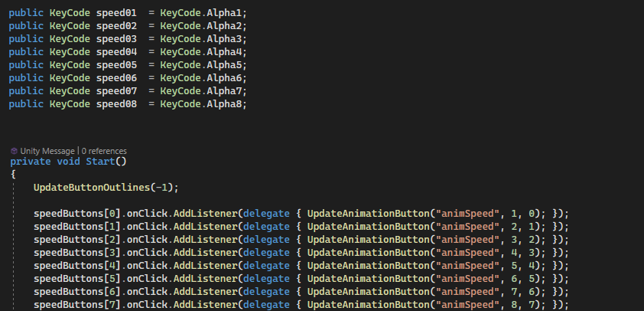Viewport: 644px width, 311px height.
Task: Click the speed01 variable name
Action: pyautogui.click(x=116, y=13)
